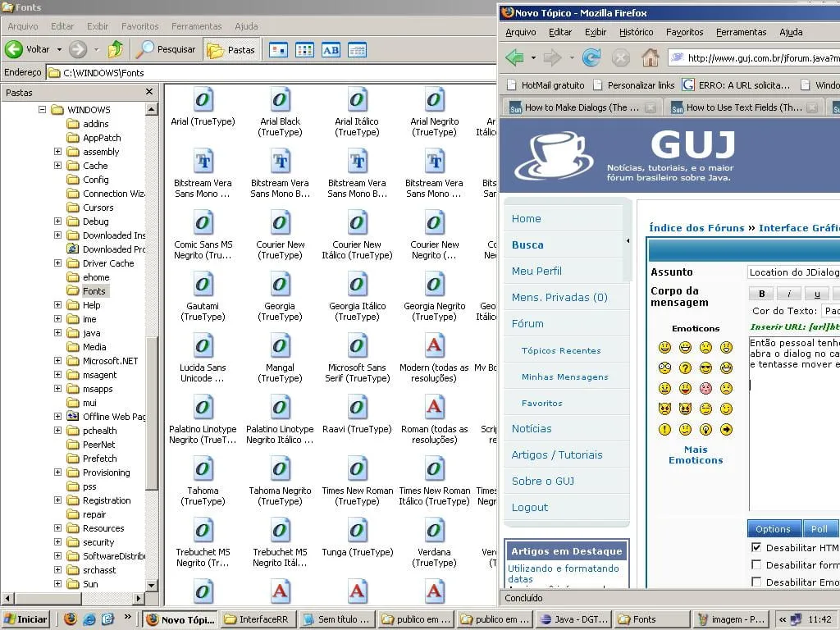840x630 pixels.
Task: Select Mangal (TrueType) font icon
Action: (281, 346)
